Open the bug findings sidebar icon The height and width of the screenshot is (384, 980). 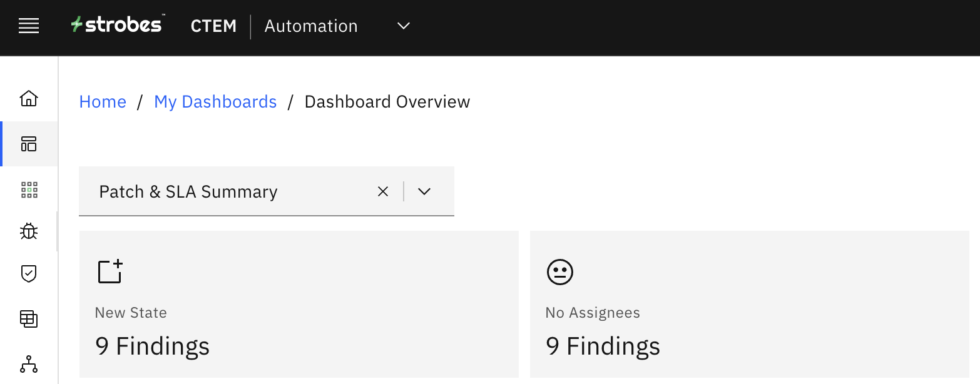29,231
